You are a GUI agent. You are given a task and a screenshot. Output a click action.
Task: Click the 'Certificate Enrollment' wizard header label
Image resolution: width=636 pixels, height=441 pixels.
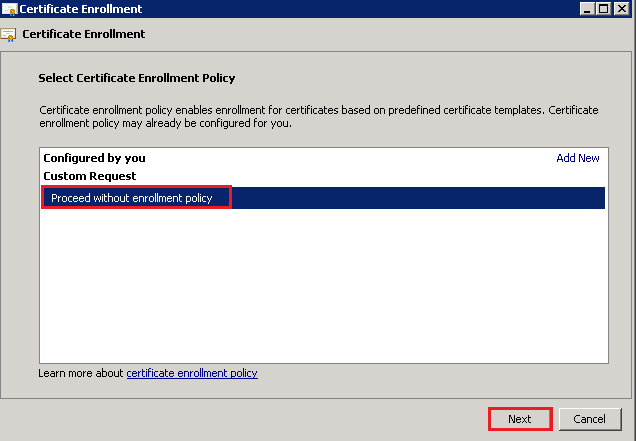[83, 34]
